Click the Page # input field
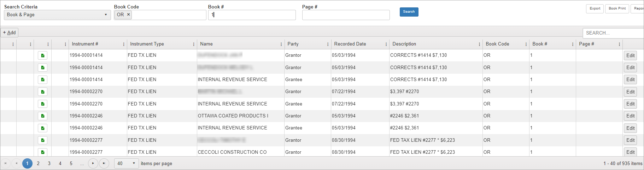The image size is (644, 170). [x=346, y=15]
